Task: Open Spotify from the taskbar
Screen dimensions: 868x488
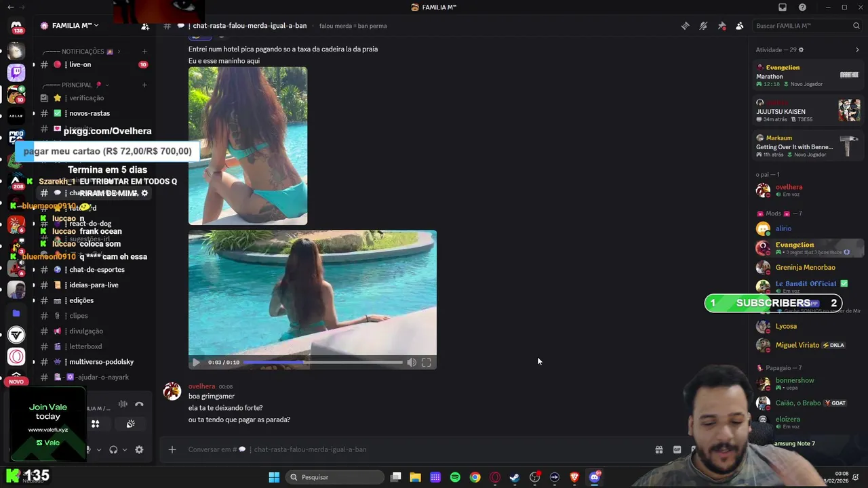Action: tap(455, 477)
